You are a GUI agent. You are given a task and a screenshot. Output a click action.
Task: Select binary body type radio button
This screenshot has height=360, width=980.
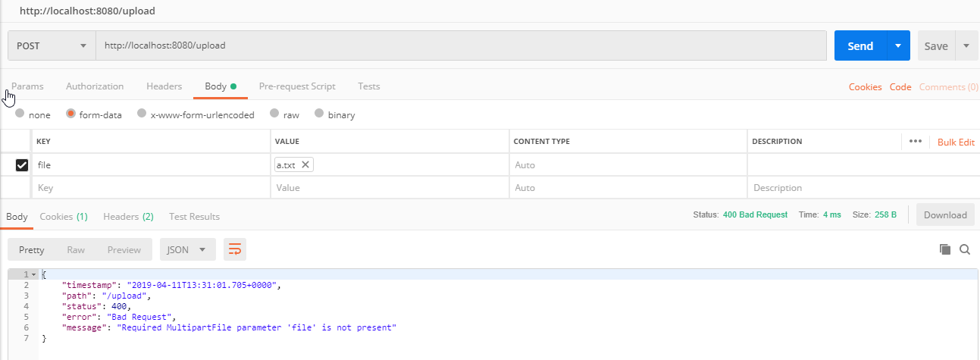tap(319, 114)
